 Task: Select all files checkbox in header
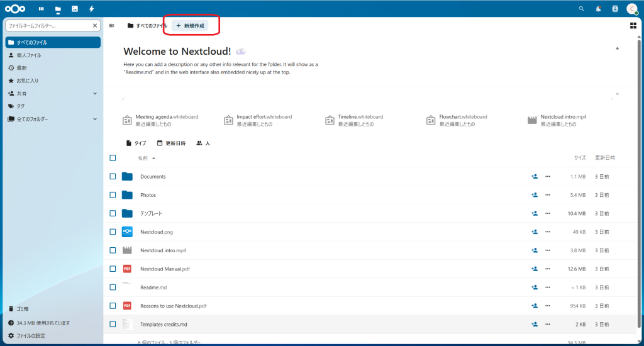point(113,158)
